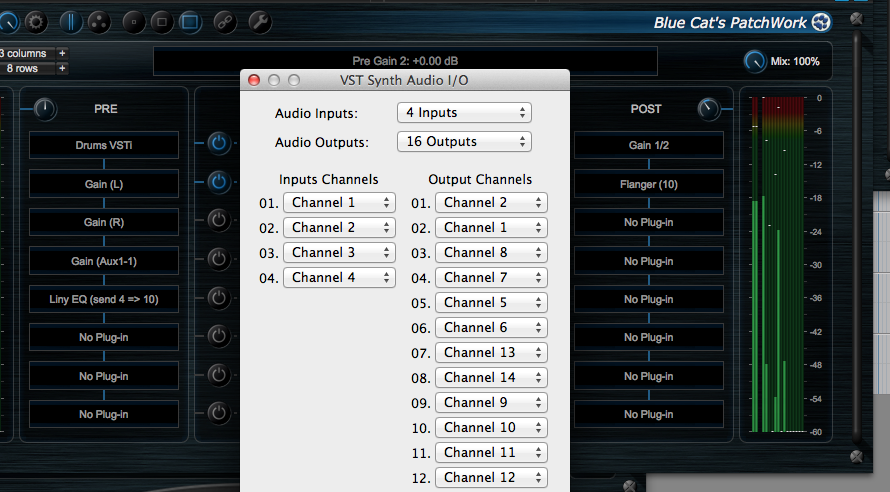The height and width of the screenshot is (492, 890).
Task: Click the 3 columns field
Action: click(x=27, y=53)
